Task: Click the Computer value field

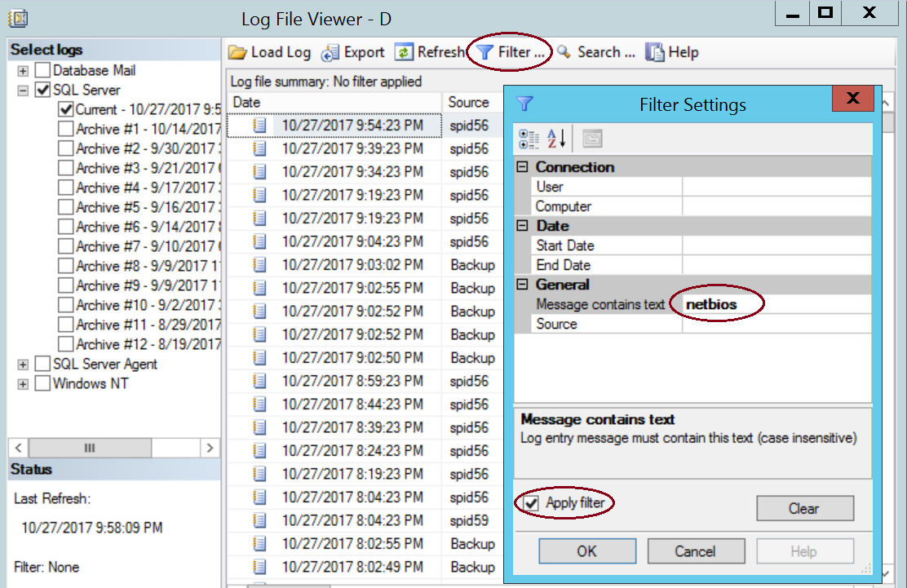Action: pyautogui.click(x=776, y=206)
